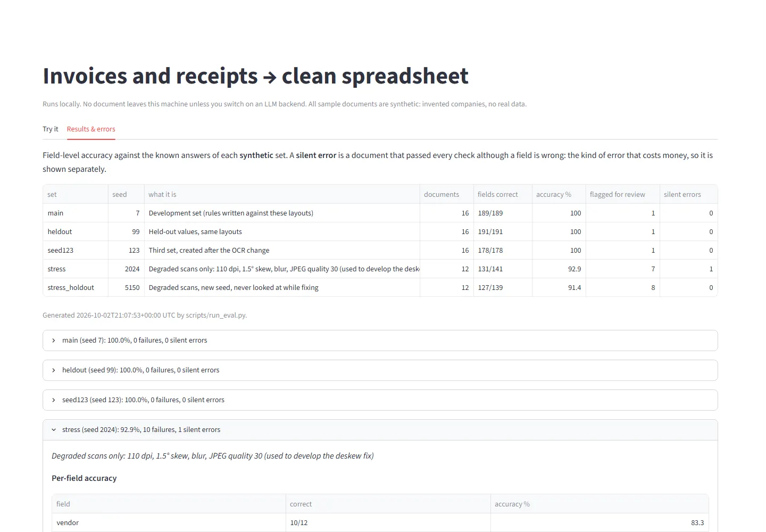This screenshot has width=766, height=532.
Task: Click the 'Per-field accuracy' heading
Action: click(x=84, y=478)
